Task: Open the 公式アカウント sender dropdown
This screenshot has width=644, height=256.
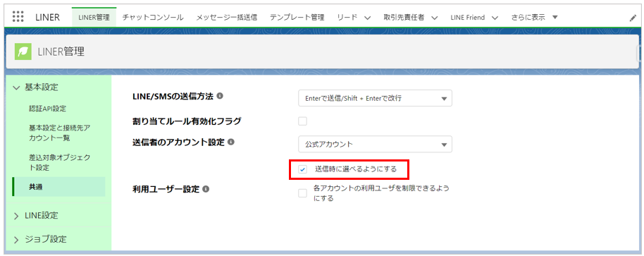Action: pyautogui.click(x=375, y=145)
